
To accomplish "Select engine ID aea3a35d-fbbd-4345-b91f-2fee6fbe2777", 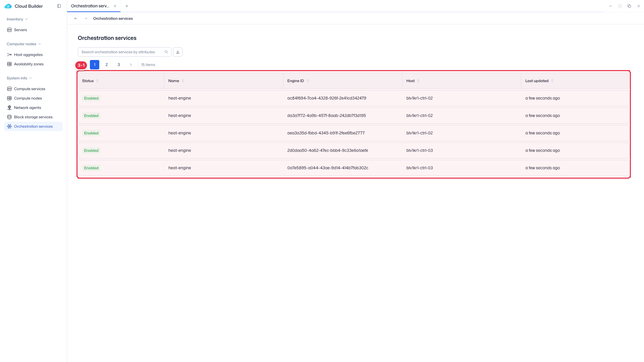I will coord(326,133).
